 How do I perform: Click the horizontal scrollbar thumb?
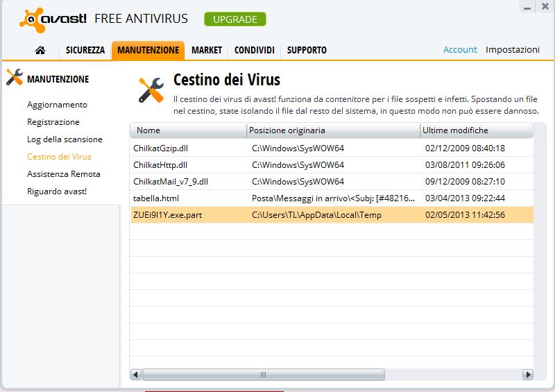pyautogui.click(x=264, y=374)
